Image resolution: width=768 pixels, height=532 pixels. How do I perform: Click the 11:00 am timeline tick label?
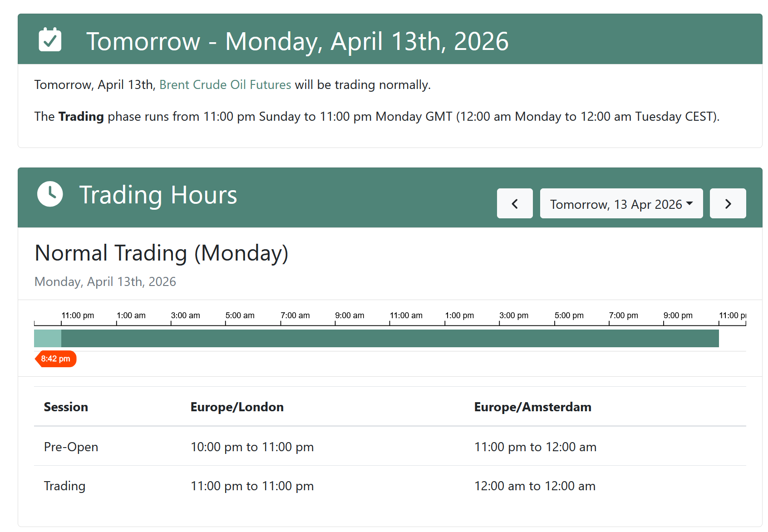point(406,315)
